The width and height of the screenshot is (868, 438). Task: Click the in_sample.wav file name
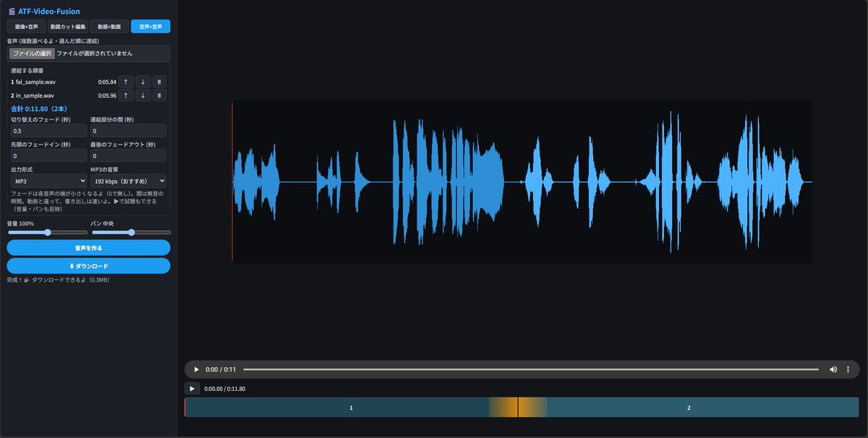click(x=34, y=96)
